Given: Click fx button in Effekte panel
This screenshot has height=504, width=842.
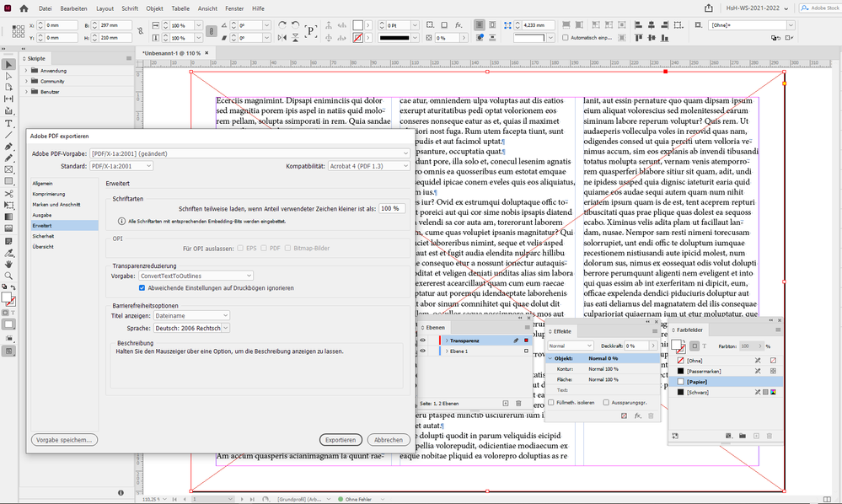Looking at the screenshot, I should pyautogui.click(x=637, y=416).
